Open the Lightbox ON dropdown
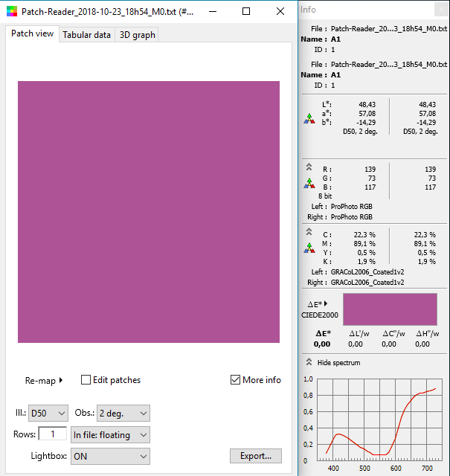The height and width of the screenshot is (476, 450). coord(110,456)
